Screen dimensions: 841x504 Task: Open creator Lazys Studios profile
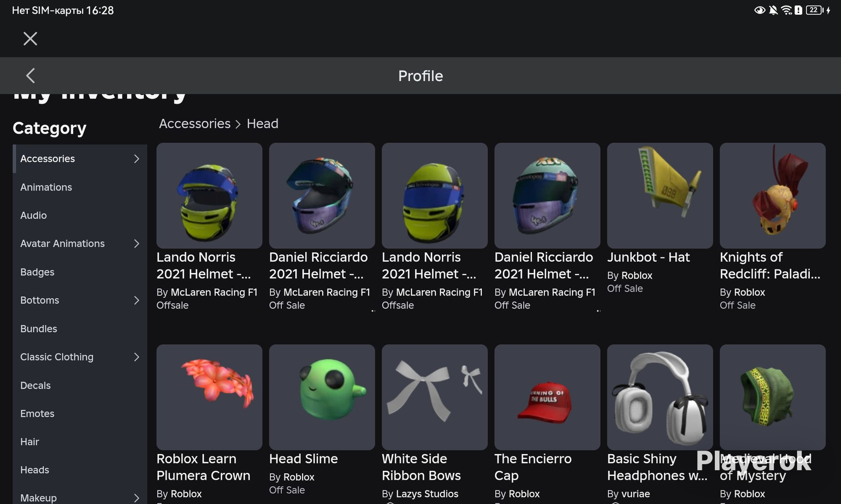(427, 494)
